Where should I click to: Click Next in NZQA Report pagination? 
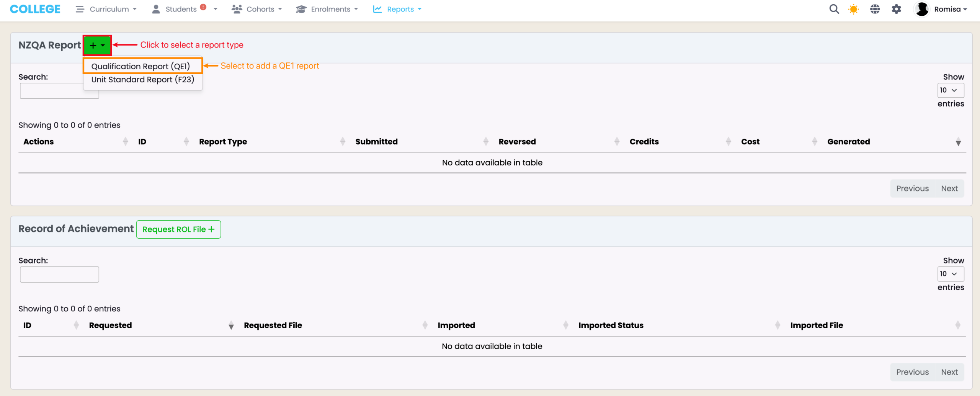949,188
